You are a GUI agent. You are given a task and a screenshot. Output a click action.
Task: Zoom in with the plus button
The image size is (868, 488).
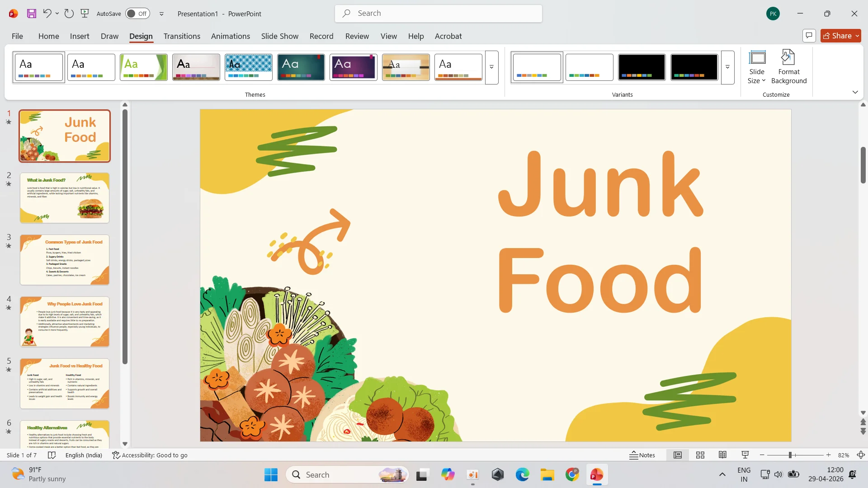point(828,455)
